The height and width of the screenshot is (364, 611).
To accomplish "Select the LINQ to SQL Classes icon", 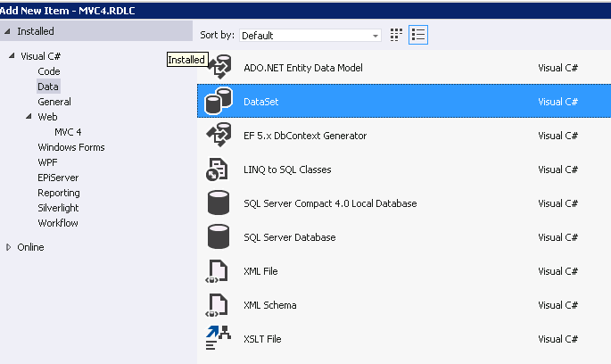I will pos(217,170).
